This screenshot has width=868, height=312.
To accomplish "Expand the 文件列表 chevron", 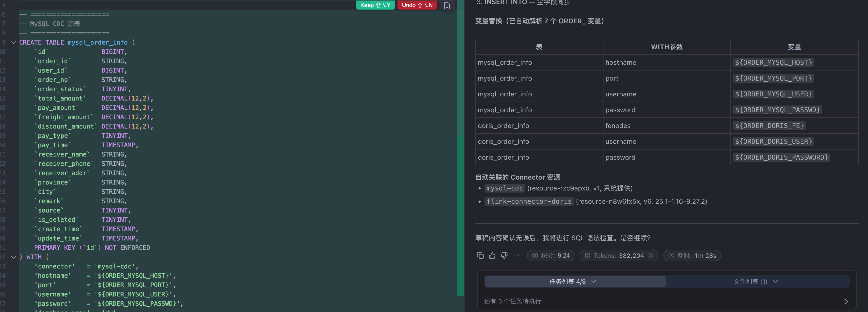I will click(775, 281).
